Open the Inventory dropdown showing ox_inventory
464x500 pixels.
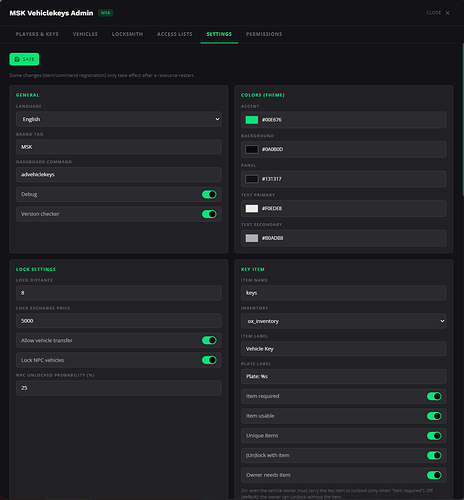344,321
